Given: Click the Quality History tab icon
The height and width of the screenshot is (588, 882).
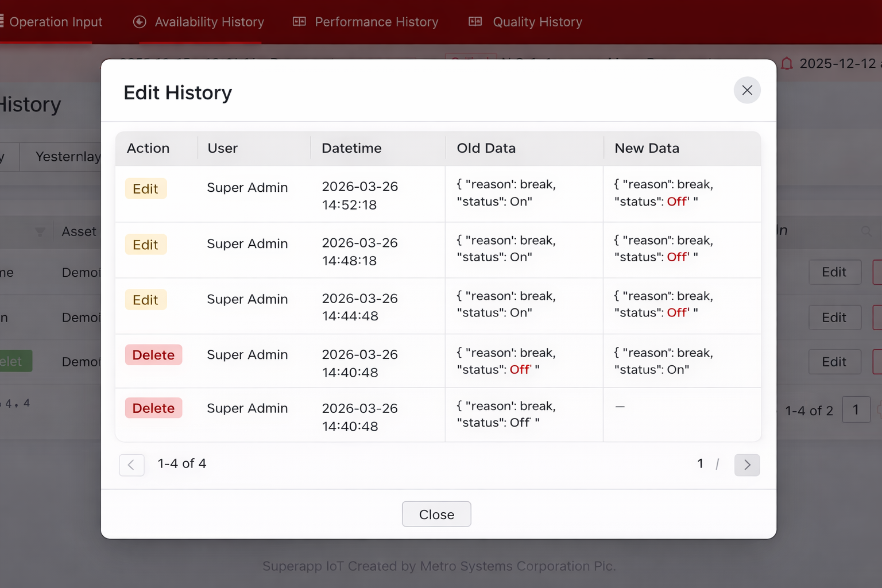Looking at the screenshot, I should [475, 22].
